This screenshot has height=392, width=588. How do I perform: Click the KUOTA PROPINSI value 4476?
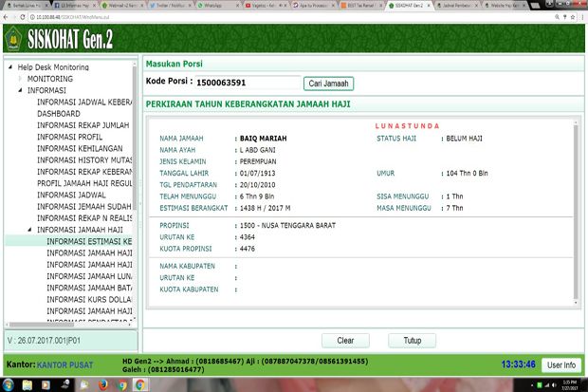pos(248,249)
